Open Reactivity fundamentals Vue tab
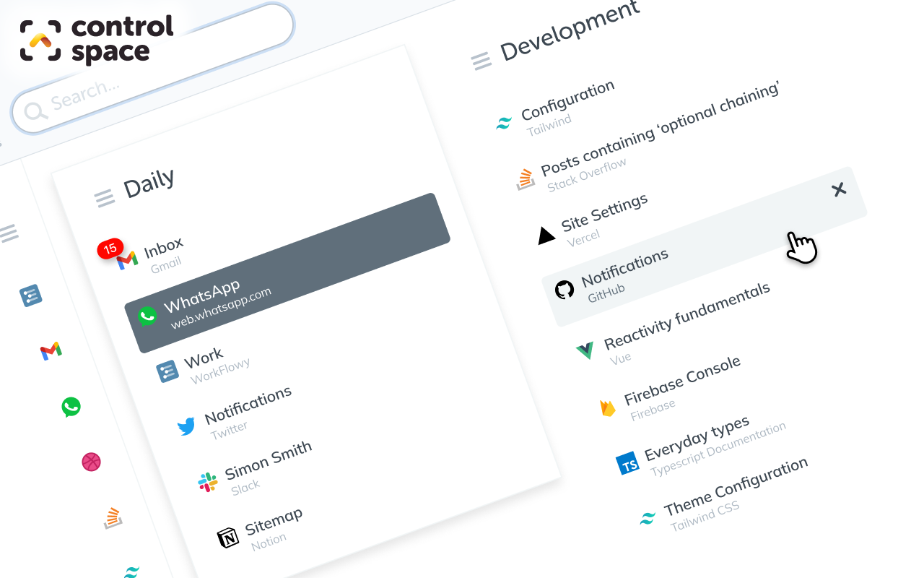The height and width of the screenshot is (578, 924). pos(686,316)
